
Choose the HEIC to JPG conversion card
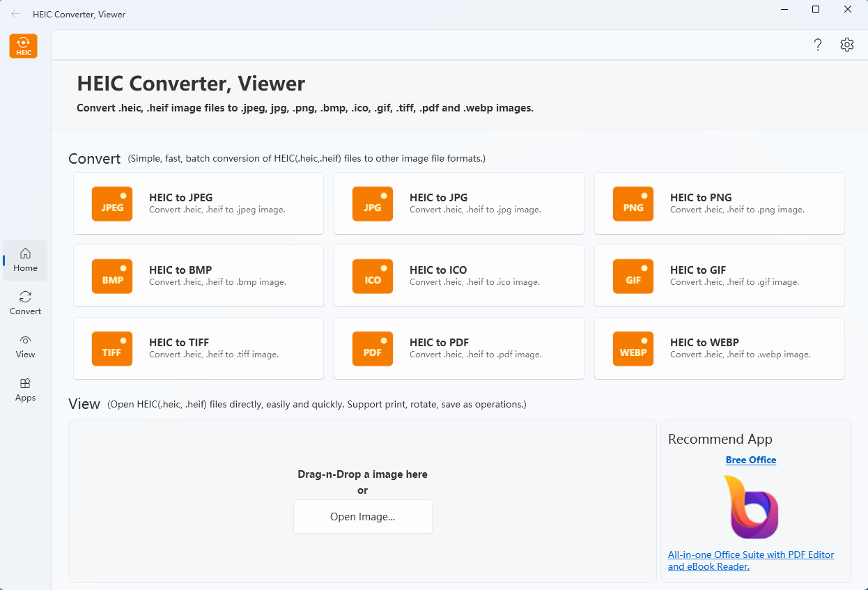(458, 203)
